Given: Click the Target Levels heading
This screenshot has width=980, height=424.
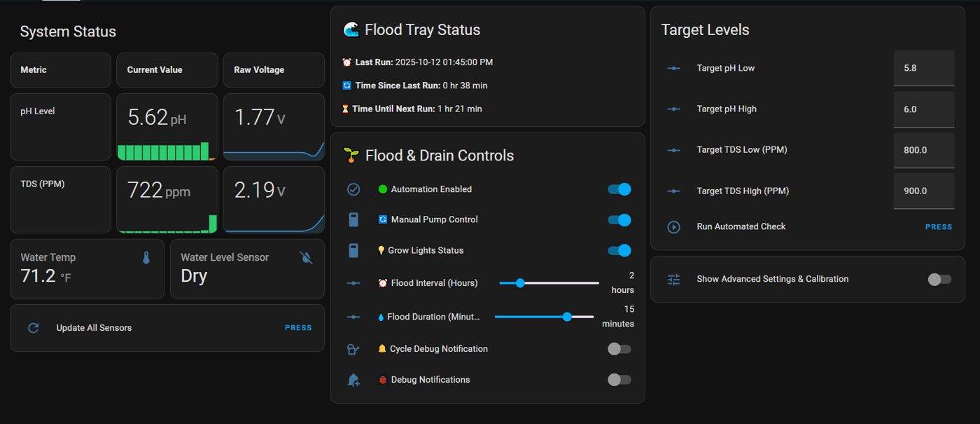Looking at the screenshot, I should click(705, 30).
